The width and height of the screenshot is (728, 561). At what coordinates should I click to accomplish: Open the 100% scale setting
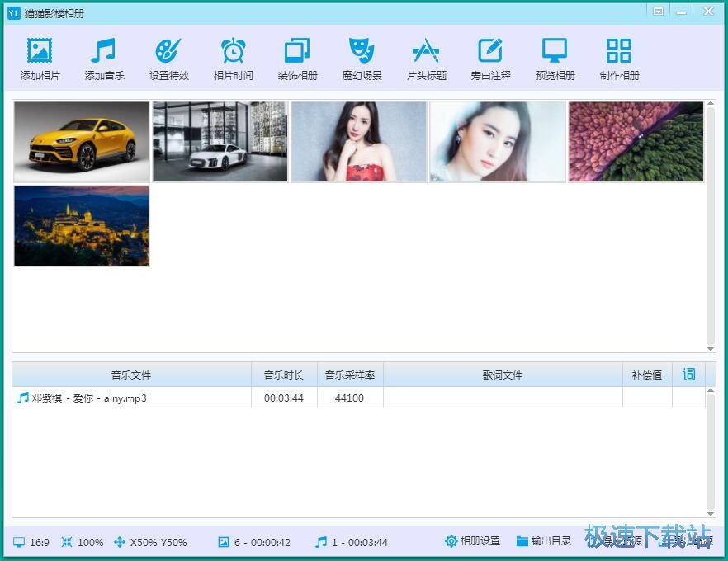[x=82, y=542]
